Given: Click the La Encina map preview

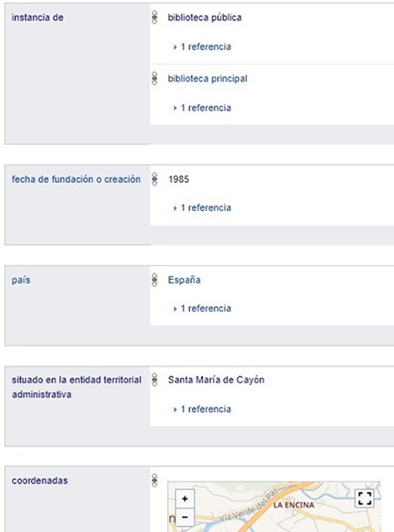Looking at the screenshot, I should pyautogui.click(x=274, y=507).
